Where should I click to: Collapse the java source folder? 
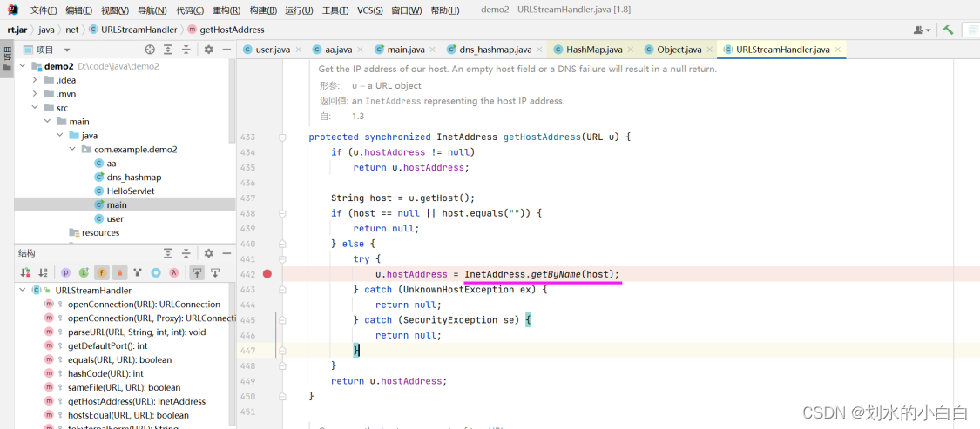point(60,135)
